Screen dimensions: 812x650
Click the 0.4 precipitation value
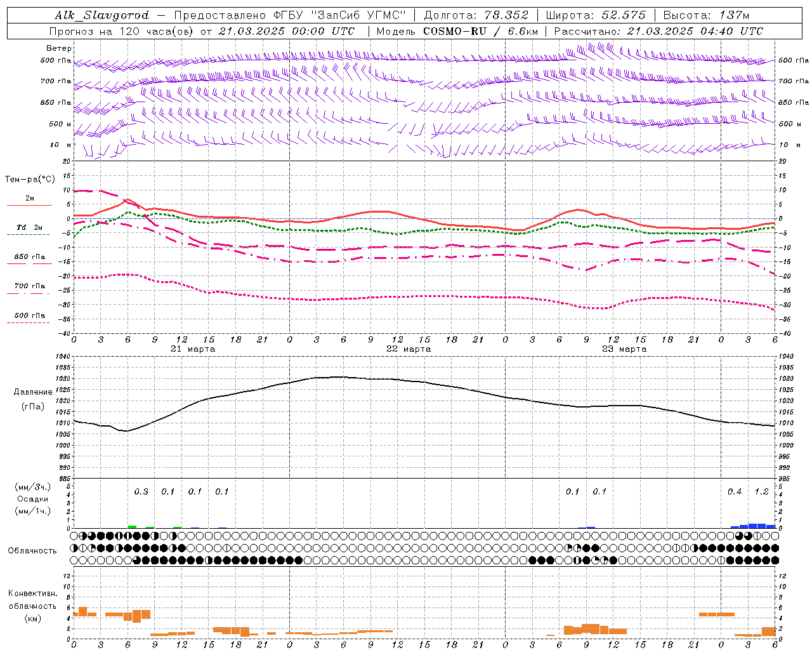(x=735, y=491)
